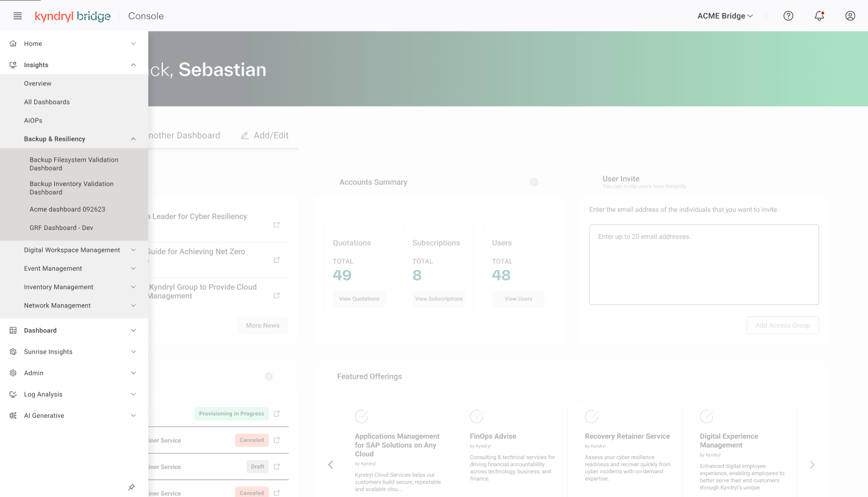Viewport: 868px width, 497px height.
Task: Click the View Quotations button
Action: pos(359,299)
